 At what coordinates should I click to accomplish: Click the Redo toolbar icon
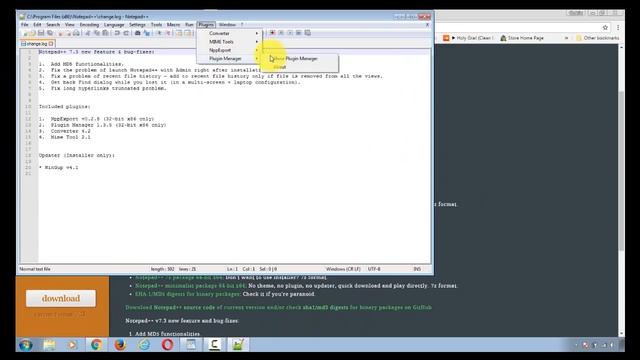[x=126, y=33]
